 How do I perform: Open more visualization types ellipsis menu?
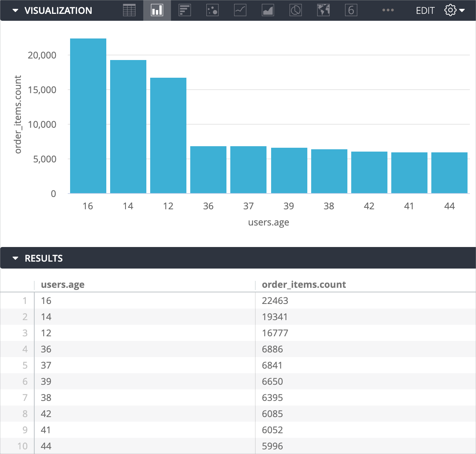[x=388, y=10]
